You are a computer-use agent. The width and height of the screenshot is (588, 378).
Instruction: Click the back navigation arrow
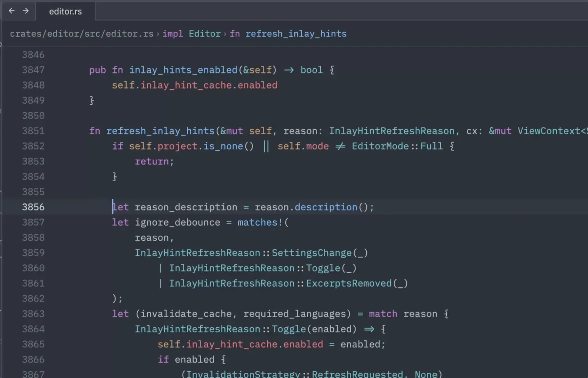pos(12,11)
